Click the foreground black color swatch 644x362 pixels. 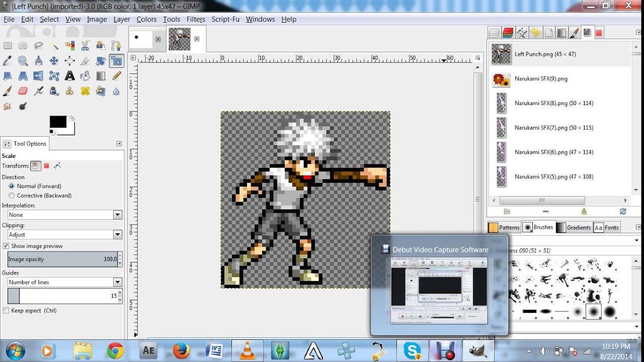point(58,122)
